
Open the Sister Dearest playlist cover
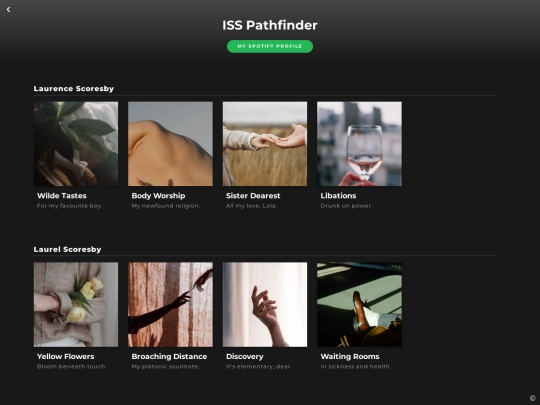(x=265, y=144)
